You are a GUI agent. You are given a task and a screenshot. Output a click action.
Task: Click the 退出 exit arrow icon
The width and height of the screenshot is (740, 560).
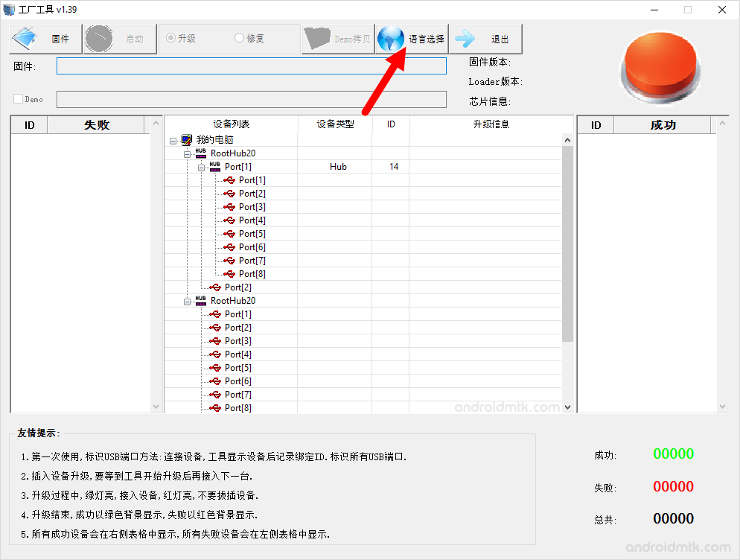(x=465, y=39)
